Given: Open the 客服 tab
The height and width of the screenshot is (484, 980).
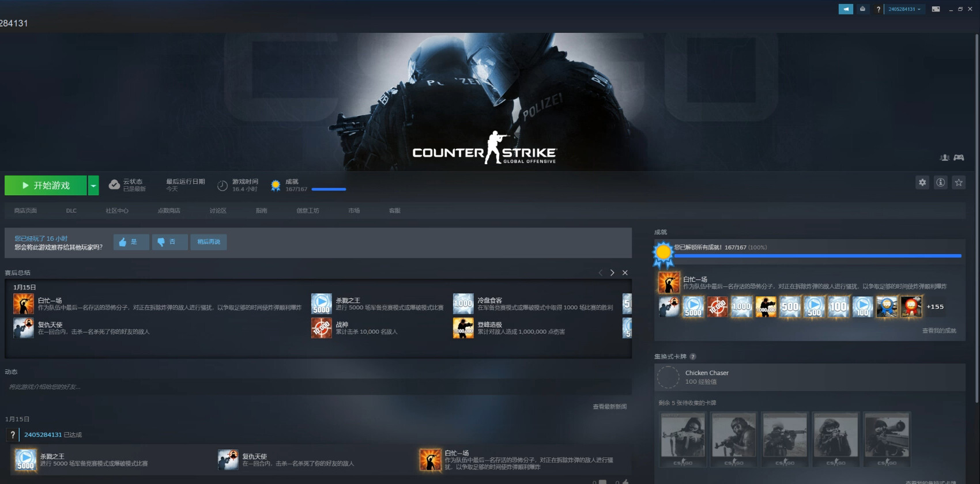Looking at the screenshot, I should 395,211.
